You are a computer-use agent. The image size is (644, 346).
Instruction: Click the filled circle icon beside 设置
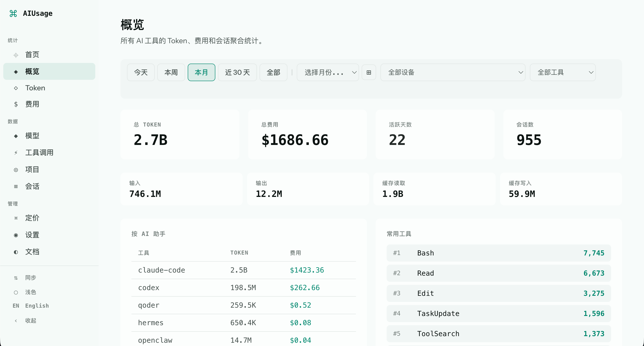pyautogui.click(x=16, y=235)
